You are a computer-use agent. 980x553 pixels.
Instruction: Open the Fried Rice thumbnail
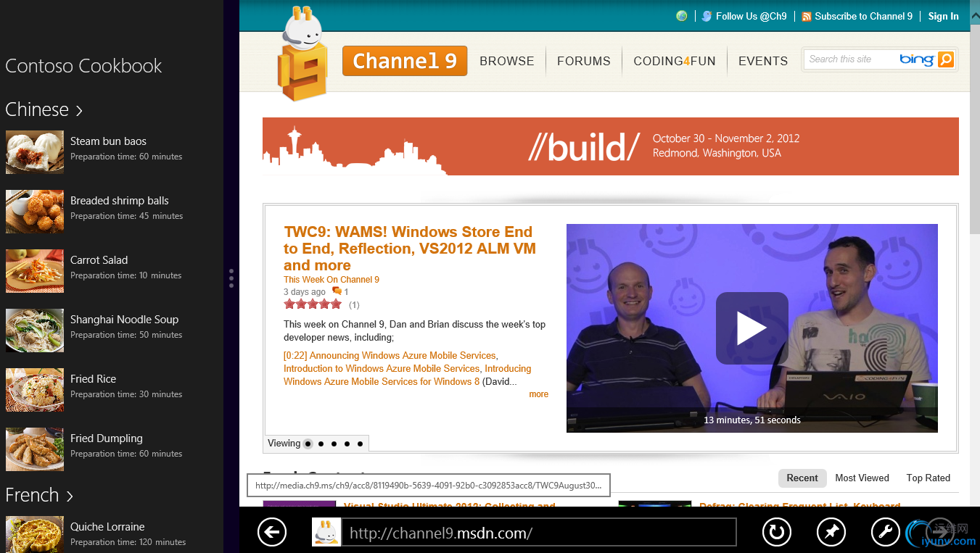[x=35, y=390]
